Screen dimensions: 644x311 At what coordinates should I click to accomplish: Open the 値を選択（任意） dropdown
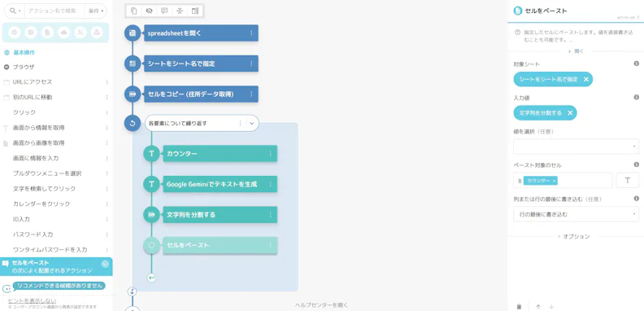576,147
